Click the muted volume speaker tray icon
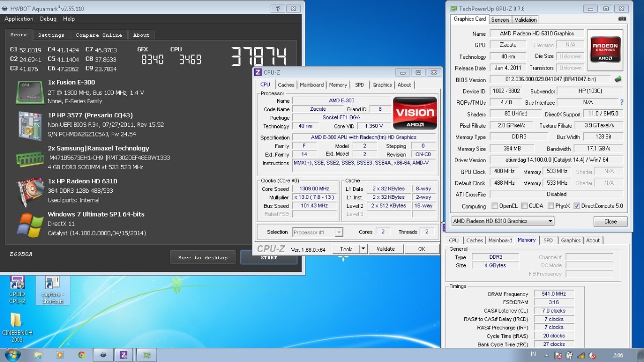This screenshot has width=644, height=362. click(592, 355)
